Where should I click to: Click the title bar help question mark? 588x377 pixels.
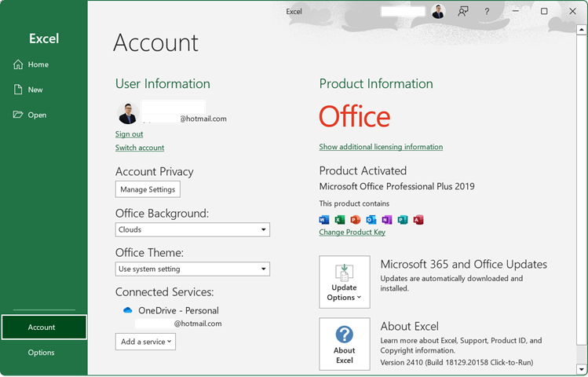pyautogui.click(x=487, y=12)
